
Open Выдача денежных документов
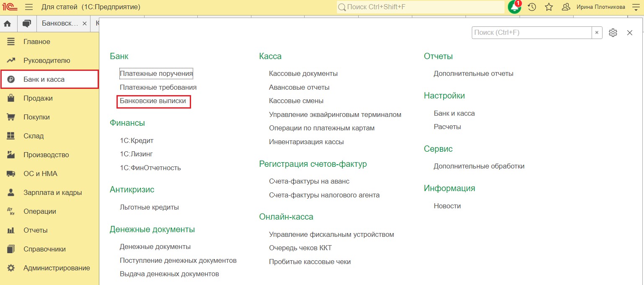[x=169, y=274]
